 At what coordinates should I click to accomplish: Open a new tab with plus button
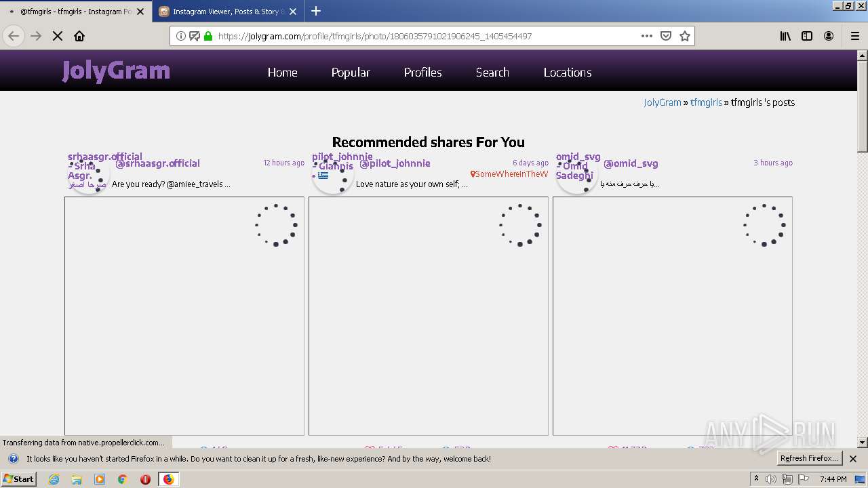point(316,11)
